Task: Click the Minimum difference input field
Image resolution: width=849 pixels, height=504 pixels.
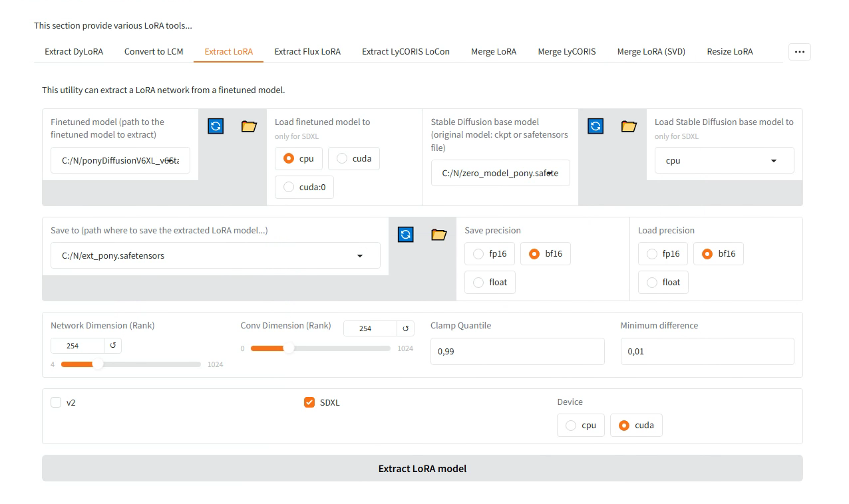Action: point(707,351)
